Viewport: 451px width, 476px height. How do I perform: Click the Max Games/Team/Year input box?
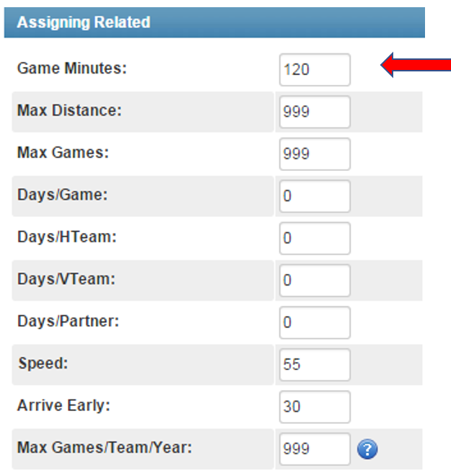click(315, 449)
